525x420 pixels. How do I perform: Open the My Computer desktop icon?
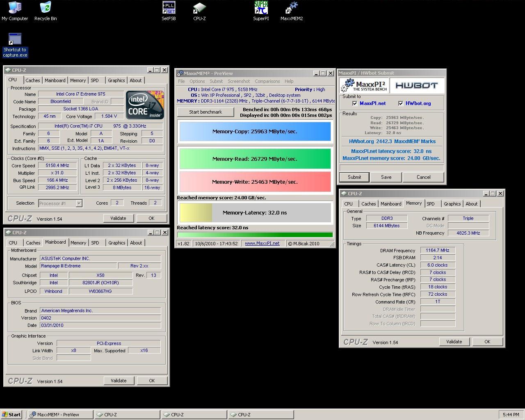click(x=15, y=11)
